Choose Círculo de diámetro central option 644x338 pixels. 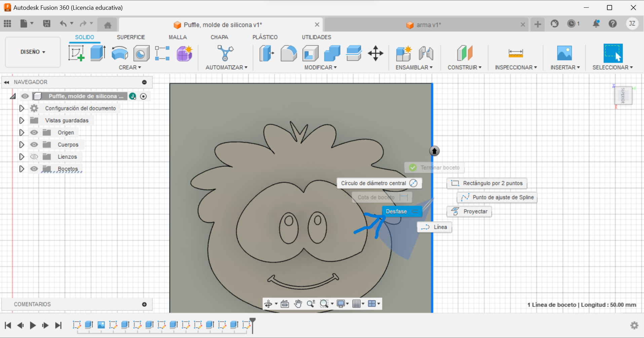(379, 183)
